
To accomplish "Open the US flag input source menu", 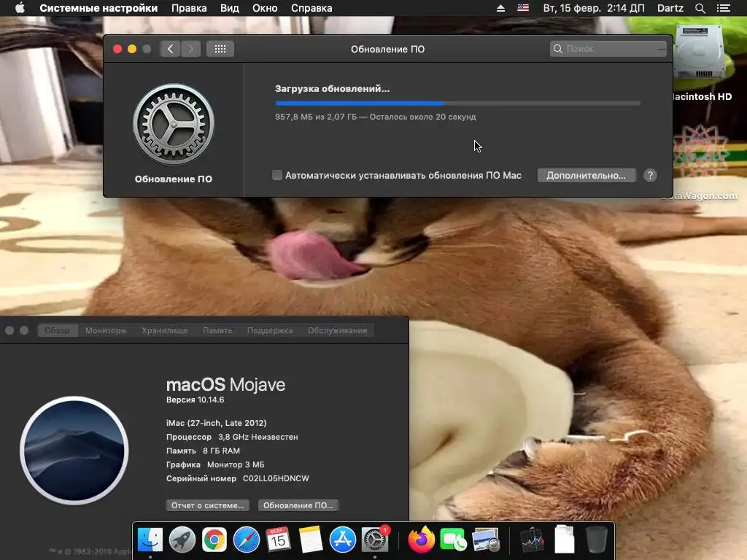I will [523, 8].
